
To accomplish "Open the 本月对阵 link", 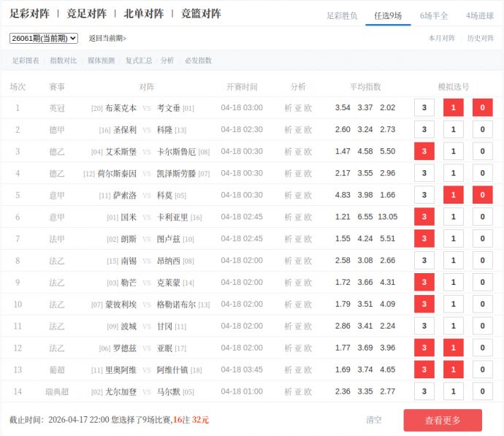I will tap(441, 38).
